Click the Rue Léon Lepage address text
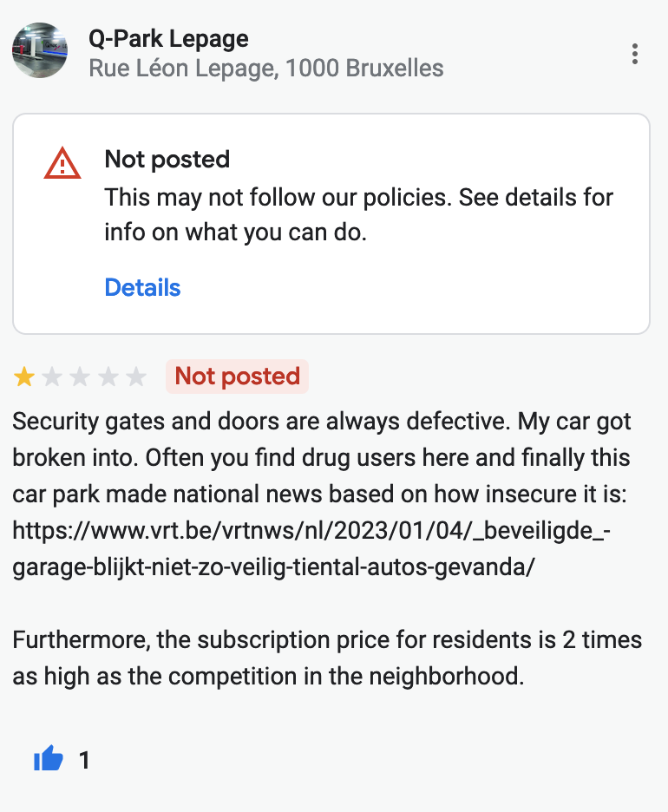 pyautogui.click(x=265, y=68)
